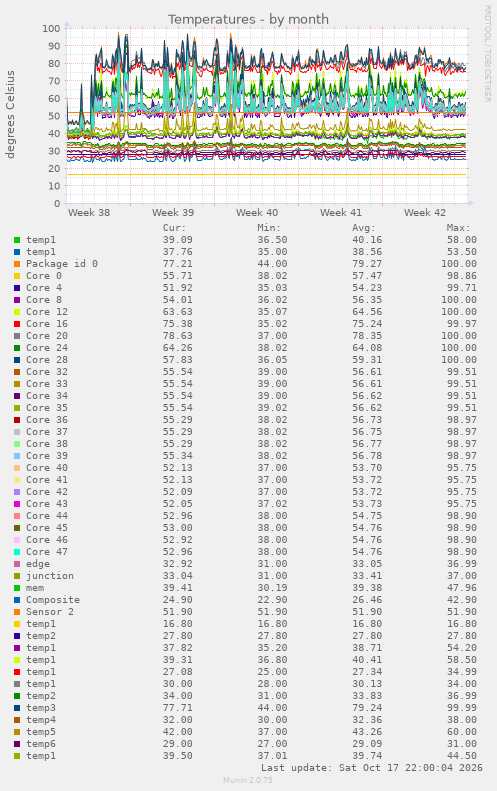Click the Core 39 legend label
Viewport: 497px width, 791px height.
(47, 456)
